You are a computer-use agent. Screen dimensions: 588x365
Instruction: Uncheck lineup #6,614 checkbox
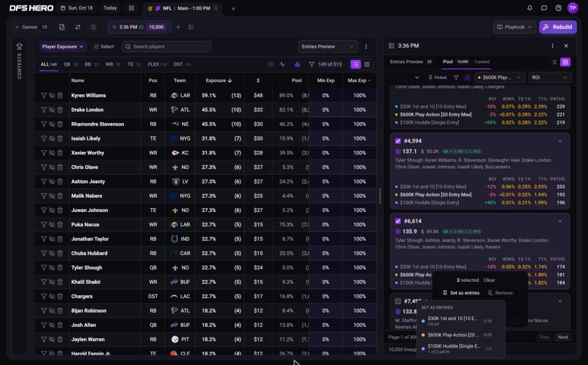[398, 221]
